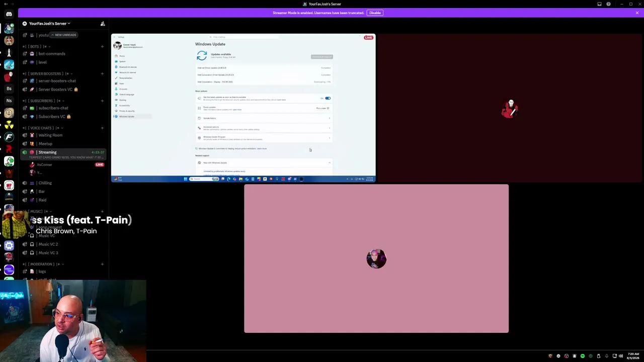The image size is (644, 362).
Task: Click the system tray volume icon
Action: point(620,356)
